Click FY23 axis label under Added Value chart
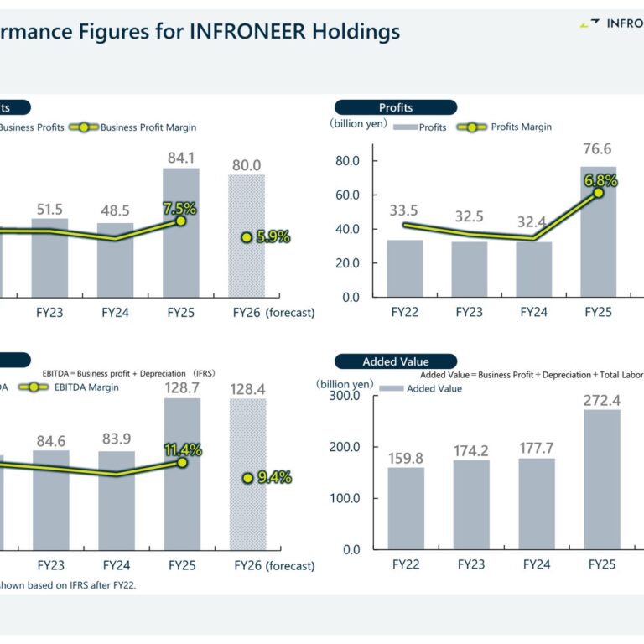The image size is (644, 644). point(471,564)
